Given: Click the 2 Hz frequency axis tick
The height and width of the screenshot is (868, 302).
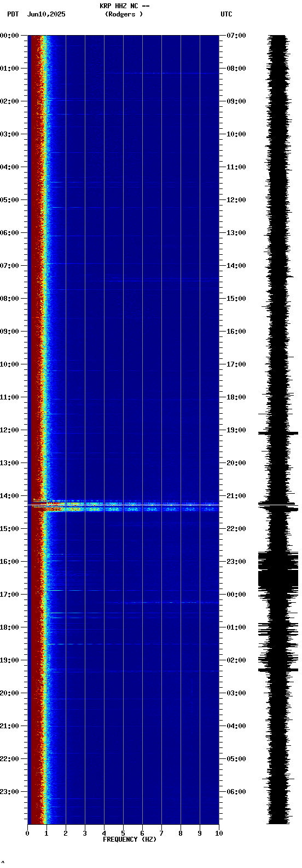Looking at the screenshot, I should 66,833.
